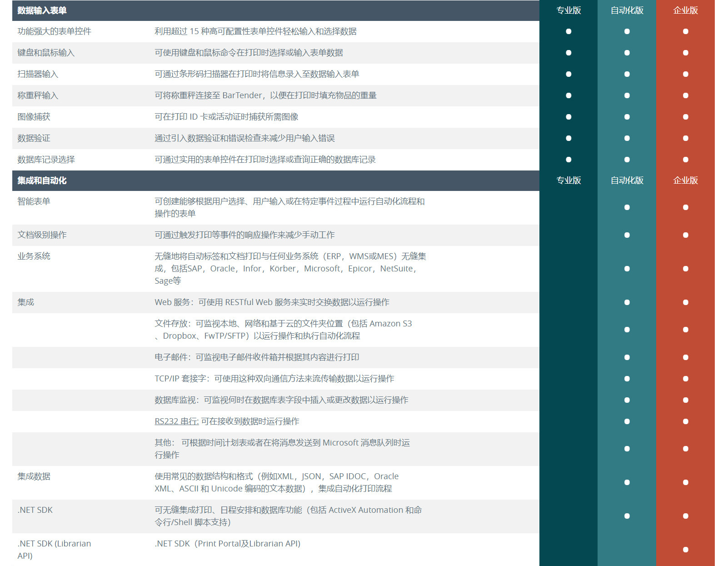Click the 企业版 dot for 电子邮件 row

(x=686, y=357)
